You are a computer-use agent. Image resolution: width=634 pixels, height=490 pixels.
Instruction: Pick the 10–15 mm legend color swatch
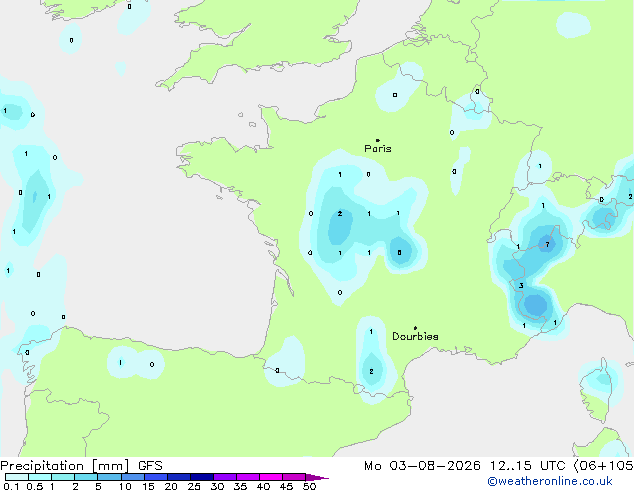click(x=132, y=477)
